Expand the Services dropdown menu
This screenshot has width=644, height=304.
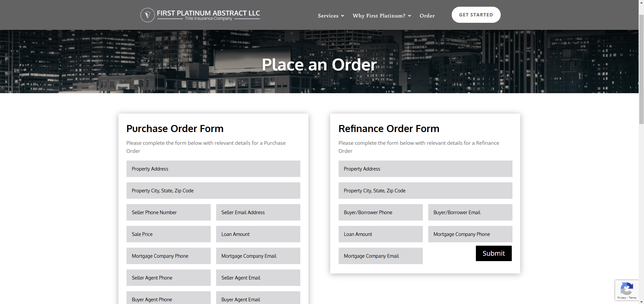coord(331,16)
